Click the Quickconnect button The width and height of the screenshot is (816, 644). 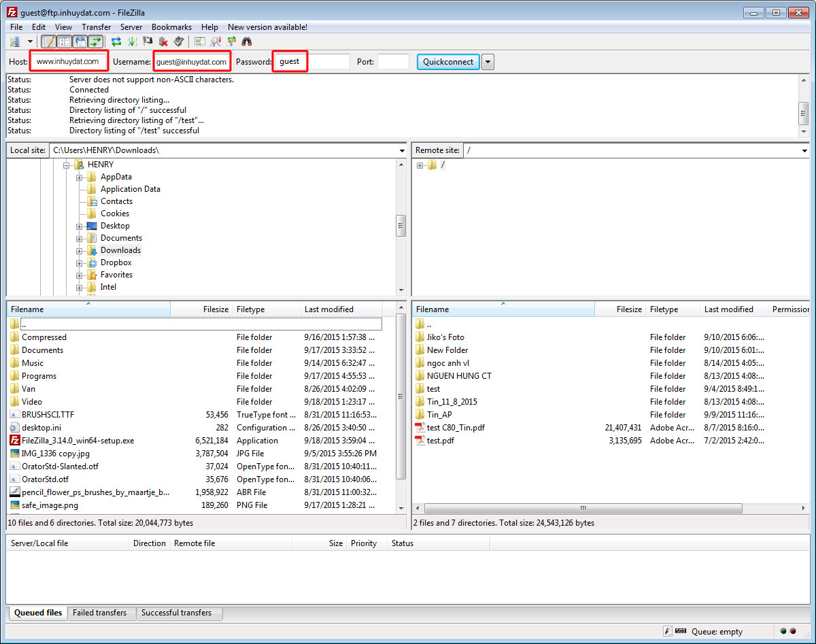pos(448,62)
